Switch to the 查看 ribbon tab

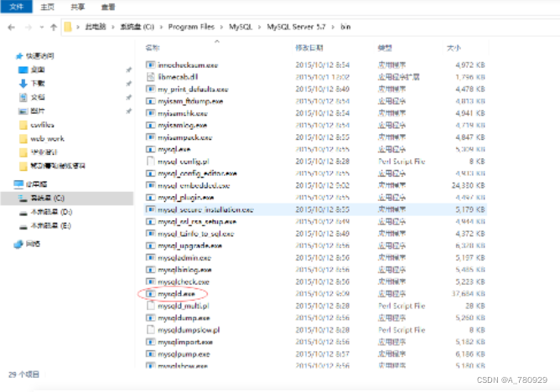pyautogui.click(x=108, y=7)
